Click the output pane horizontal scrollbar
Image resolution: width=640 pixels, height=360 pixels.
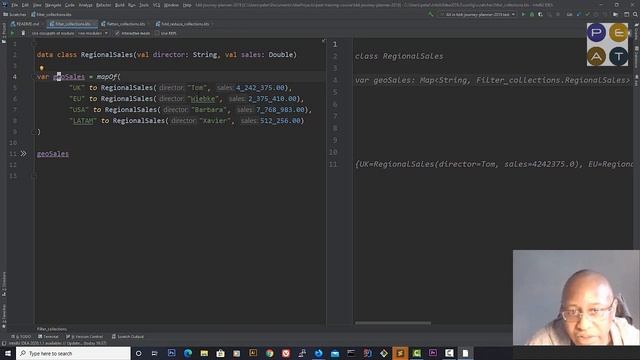[393, 323]
